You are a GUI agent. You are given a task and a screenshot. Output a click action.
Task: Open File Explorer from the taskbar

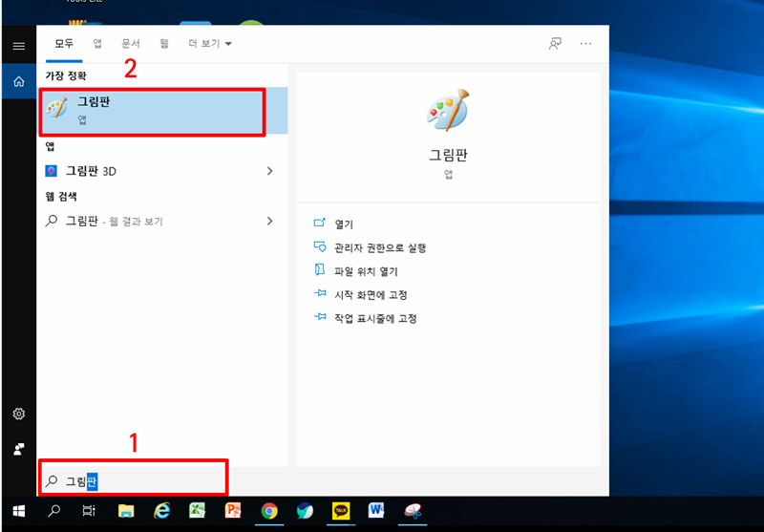126,511
